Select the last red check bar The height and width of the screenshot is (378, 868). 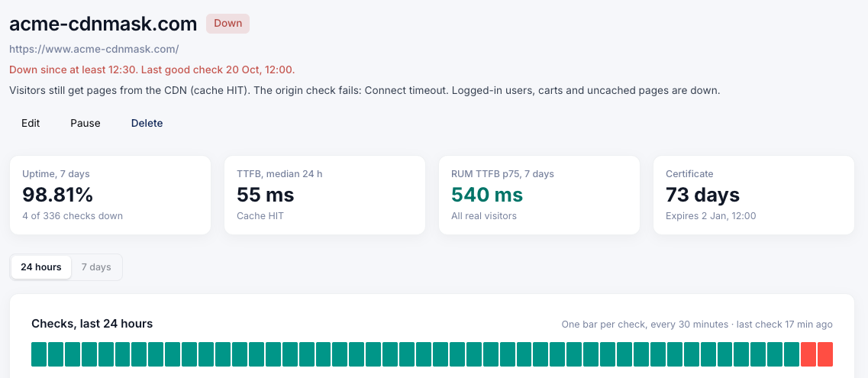tap(824, 354)
